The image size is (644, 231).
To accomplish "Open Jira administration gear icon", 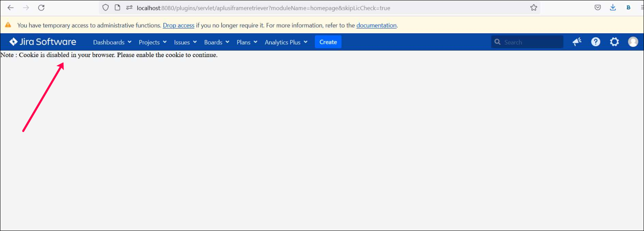I will (614, 42).
